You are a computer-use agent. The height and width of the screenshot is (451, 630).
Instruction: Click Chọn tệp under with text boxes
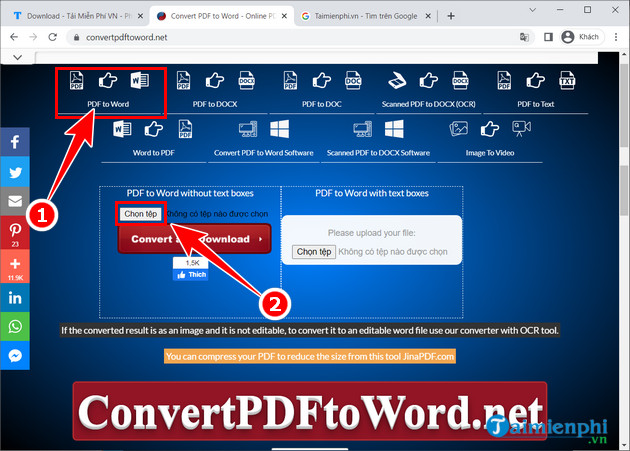(x=314, y=252)
